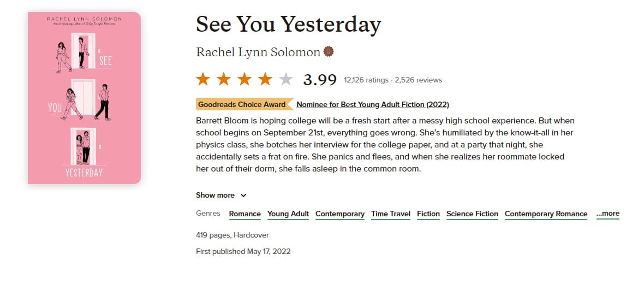Open author Rachel Lynn Solomon's page
Screen dimensions: 644x290
coord(258,52)
